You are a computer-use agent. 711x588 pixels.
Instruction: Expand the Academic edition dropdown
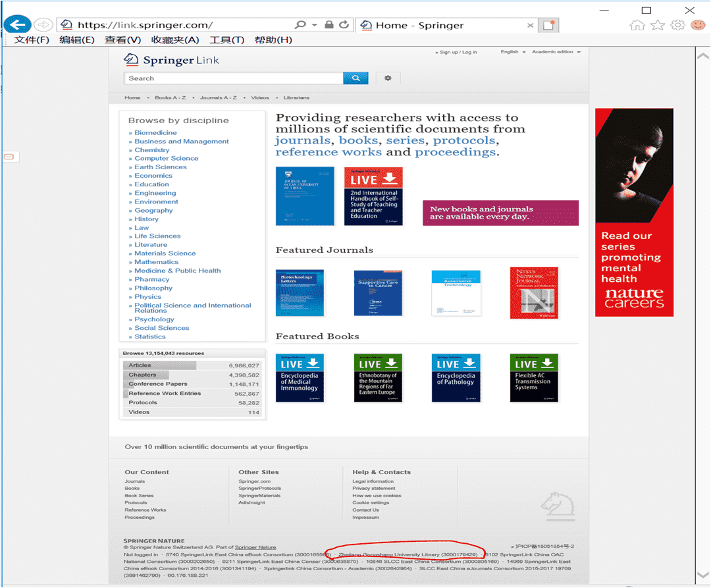click(x=556, y=52)
